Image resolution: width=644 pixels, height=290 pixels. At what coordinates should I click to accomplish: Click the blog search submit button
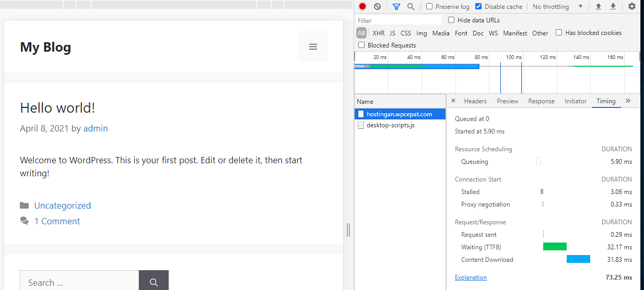[154, 282]
